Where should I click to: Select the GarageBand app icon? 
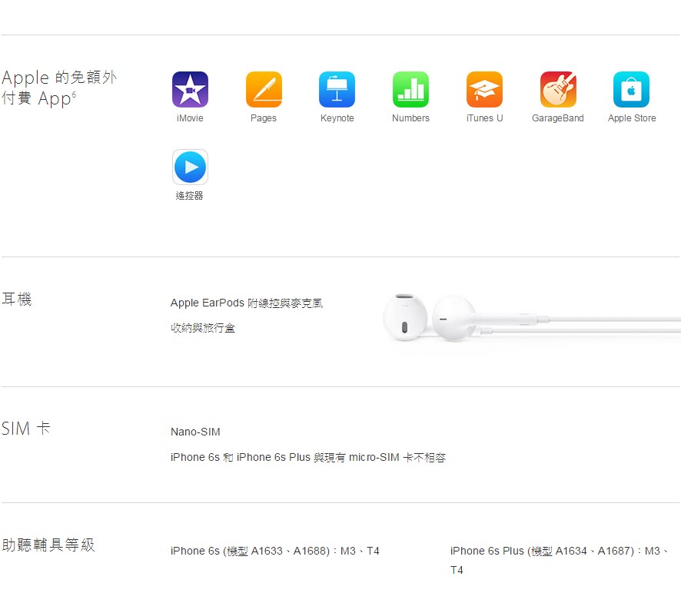tap(558, 89)
